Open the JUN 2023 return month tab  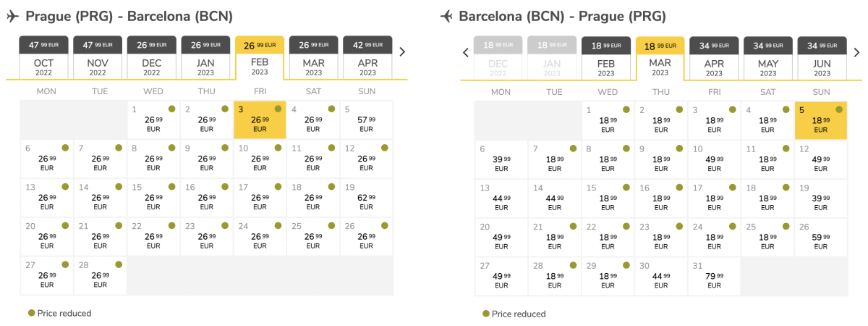(x=822, y=57)
